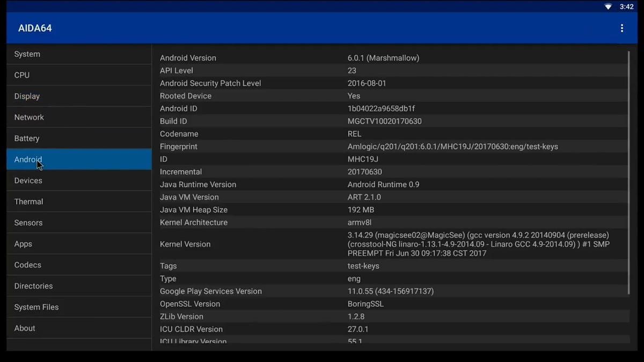Click Build ID value MGCTV10020170630
The image size is (644, 362).
(x=384, y=121)
